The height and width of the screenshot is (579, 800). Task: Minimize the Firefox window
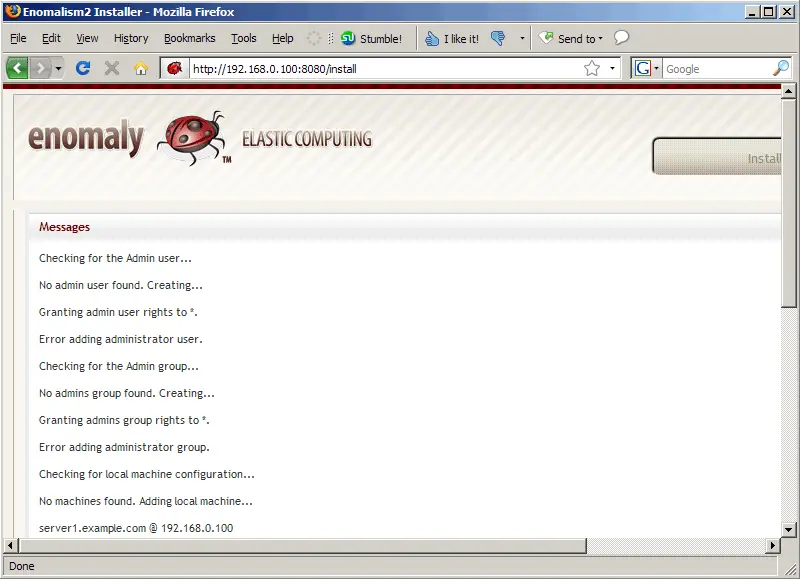(752, 12)
